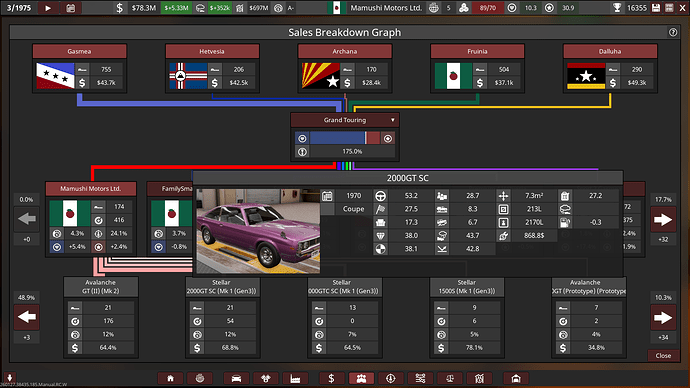Screen dimensions: 690x388
Task: Click the 89/70 red indicator in top bar
Action: click(x=487, y=8)
